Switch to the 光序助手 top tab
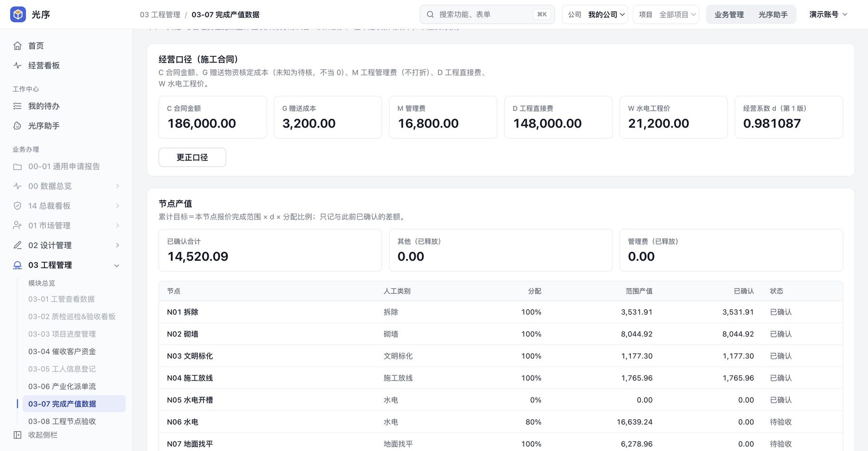 coord(773,14)
